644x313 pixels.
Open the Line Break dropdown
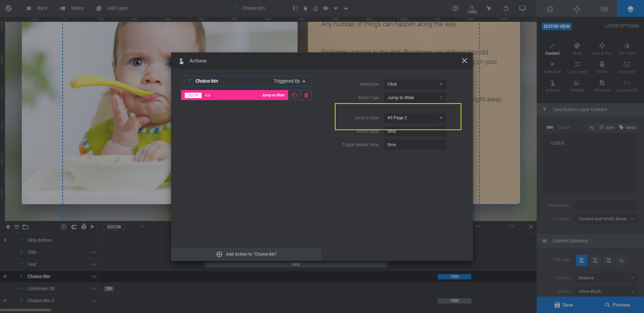606,219
